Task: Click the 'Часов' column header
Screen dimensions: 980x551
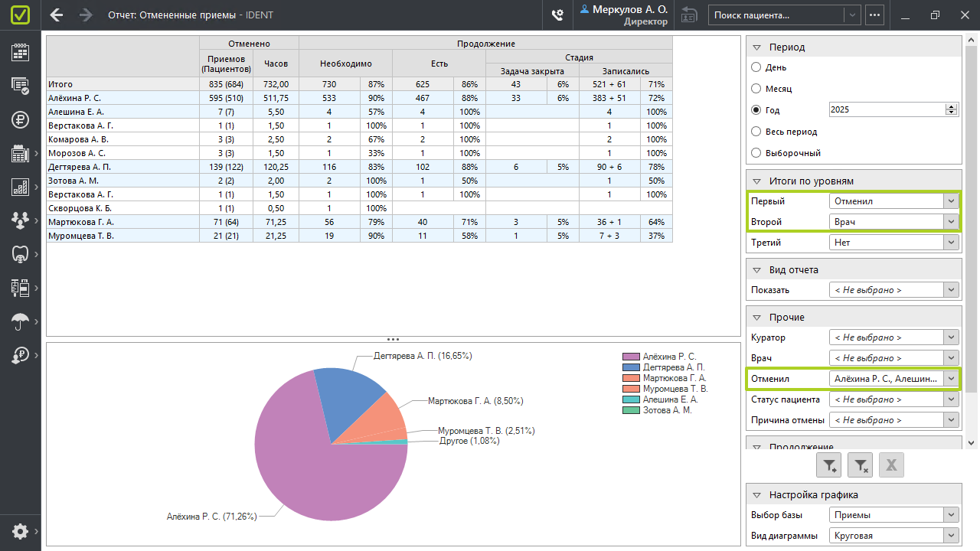Action: [276, 64]
